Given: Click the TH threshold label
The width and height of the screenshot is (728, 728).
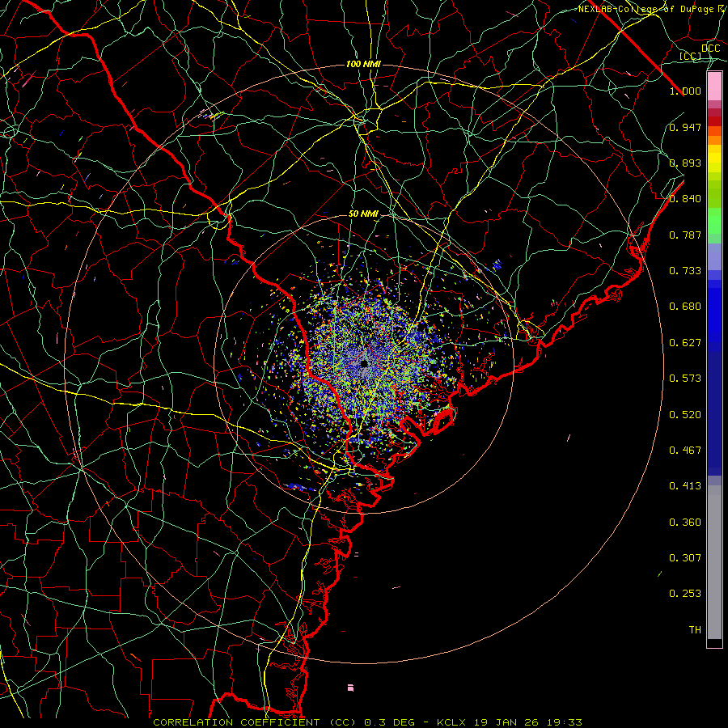Looking at the screenshot, I should [695, 630].
